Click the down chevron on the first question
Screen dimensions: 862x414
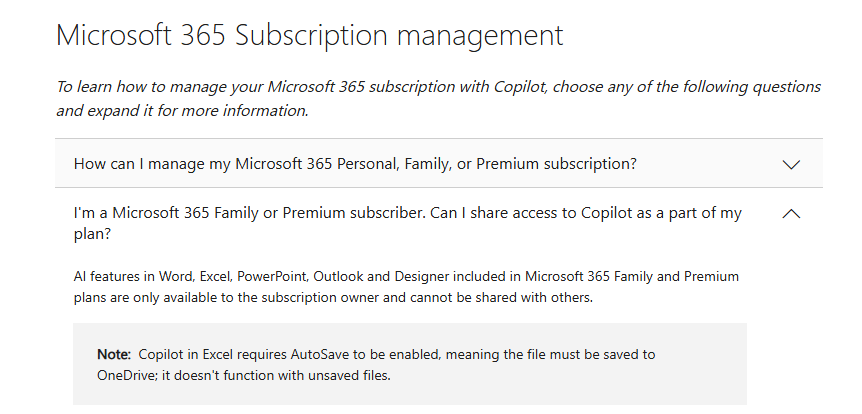[791, 164]
